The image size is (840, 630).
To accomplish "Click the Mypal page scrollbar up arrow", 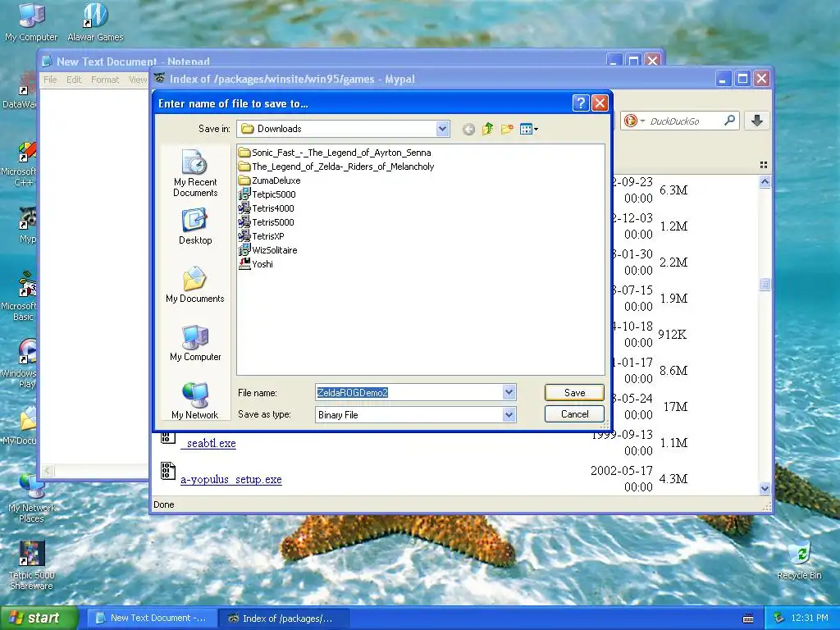I will (765, 182).
